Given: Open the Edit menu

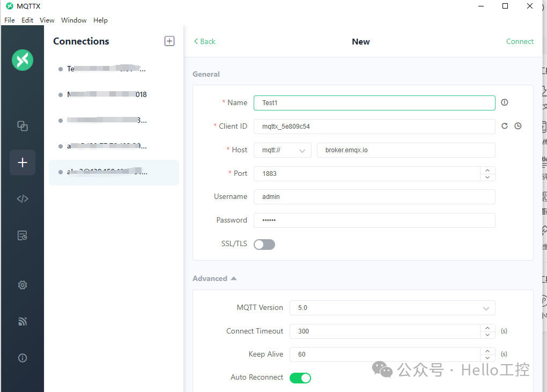Looking at the screenshot, I should [x=27, y=20].
